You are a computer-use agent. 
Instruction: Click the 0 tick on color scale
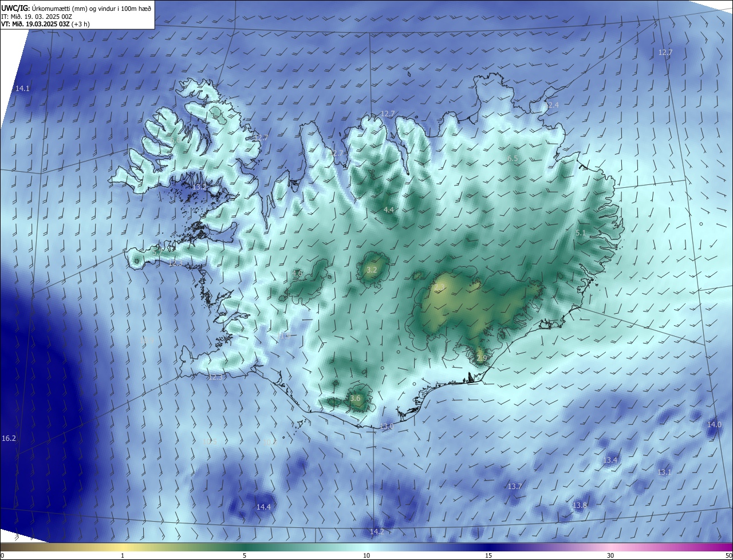click(2, 555)
